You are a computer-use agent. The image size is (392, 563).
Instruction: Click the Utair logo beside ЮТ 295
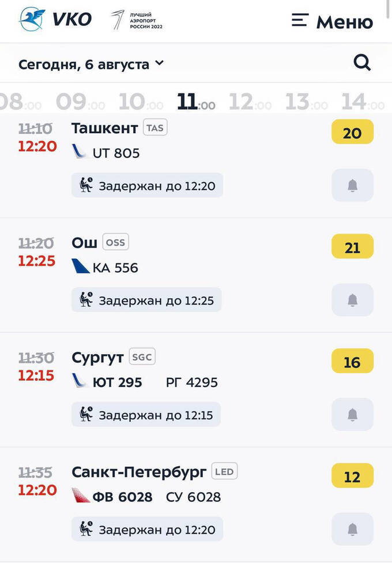click(x=80, y=381)
